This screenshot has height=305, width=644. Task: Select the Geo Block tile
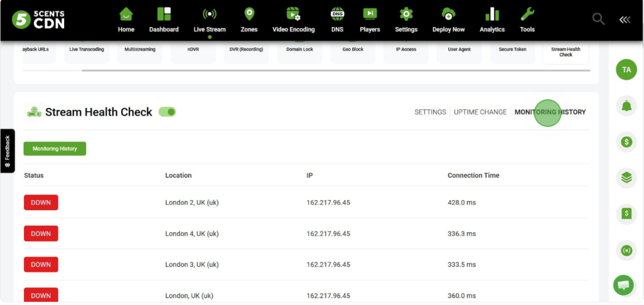[x=353, y=50]
